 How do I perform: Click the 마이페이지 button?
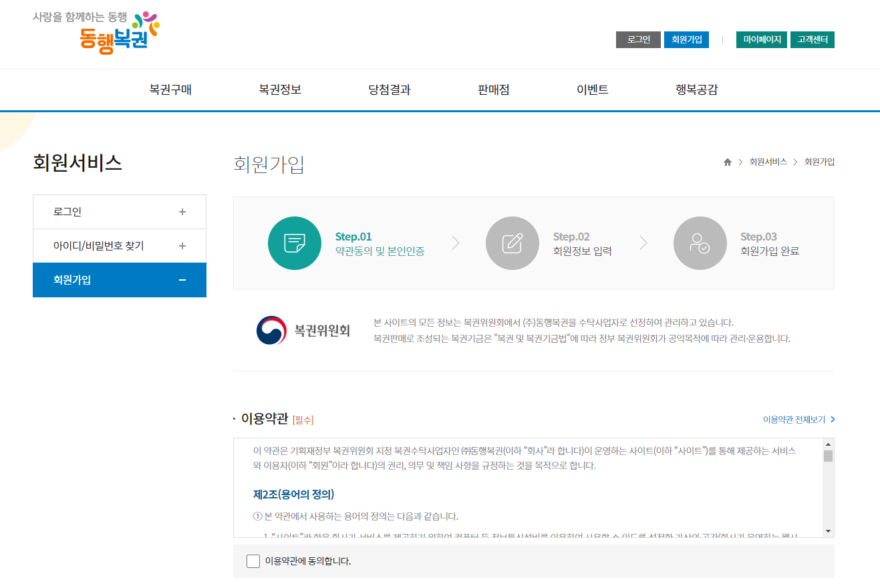click(761, 39)
